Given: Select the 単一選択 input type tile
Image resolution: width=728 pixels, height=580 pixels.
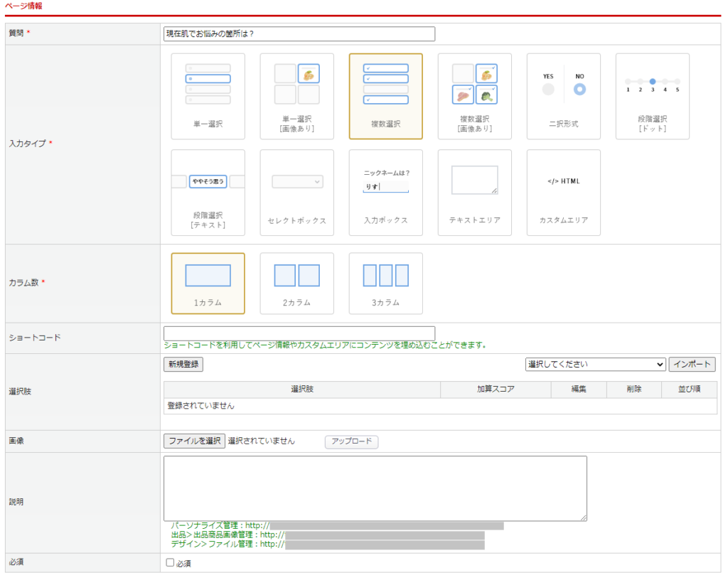Looking at the screenshot, I should tap(208, 96).
